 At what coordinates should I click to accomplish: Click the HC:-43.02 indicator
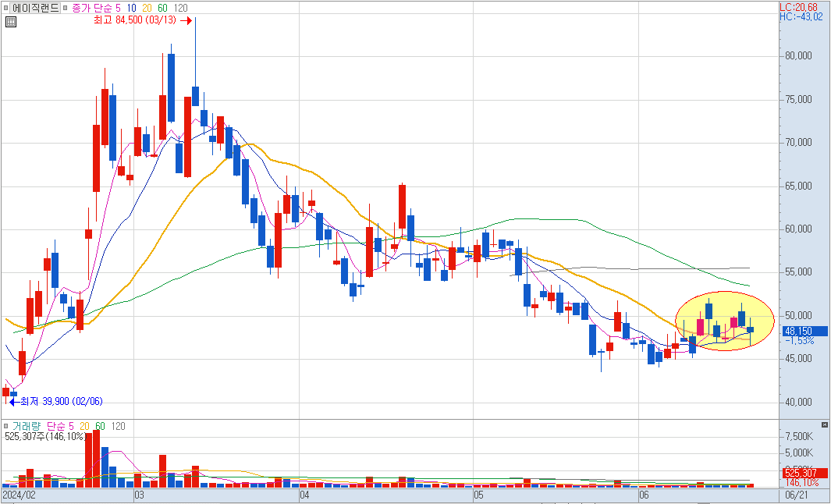tap(801, 16)
